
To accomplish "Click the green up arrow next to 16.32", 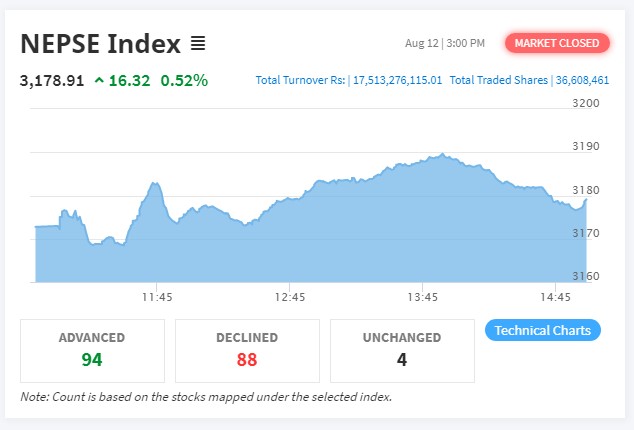I will pyautogui.click(x=99, y=80).
